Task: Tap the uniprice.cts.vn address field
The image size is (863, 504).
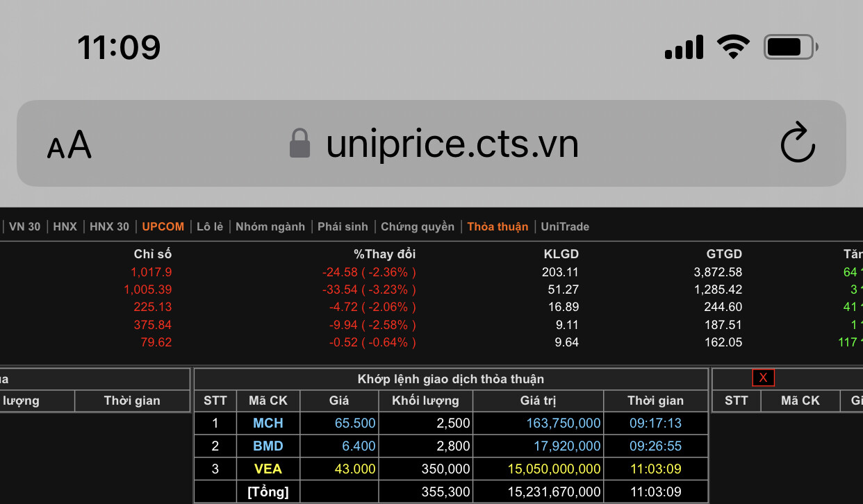Action: tap(452, 144)
